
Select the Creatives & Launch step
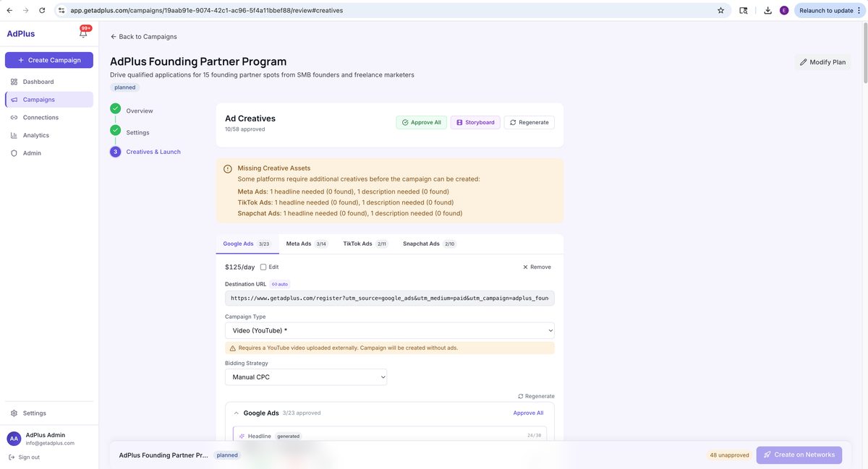pos(153,152)
